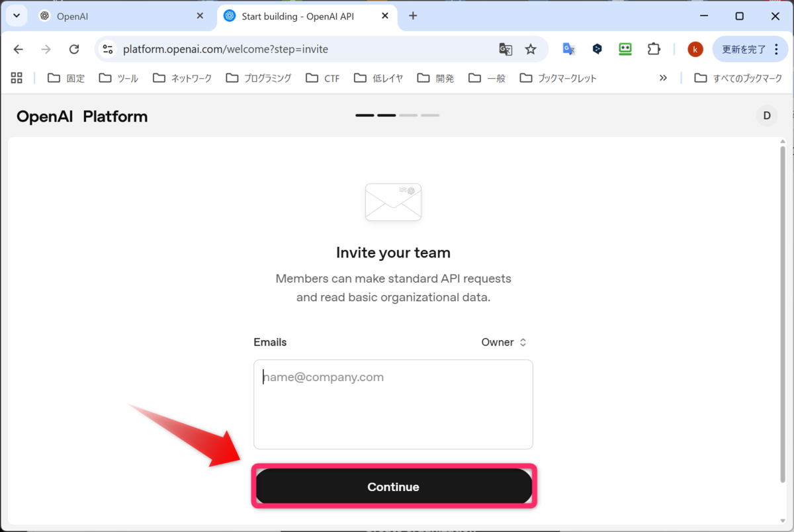Maximize the Chrome window

tap(740, 16)
